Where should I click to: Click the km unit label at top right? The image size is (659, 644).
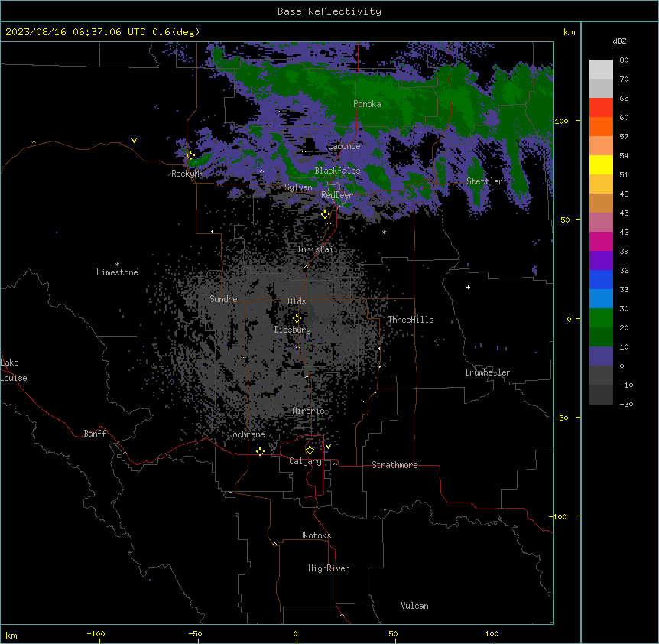tap(569, 32)
